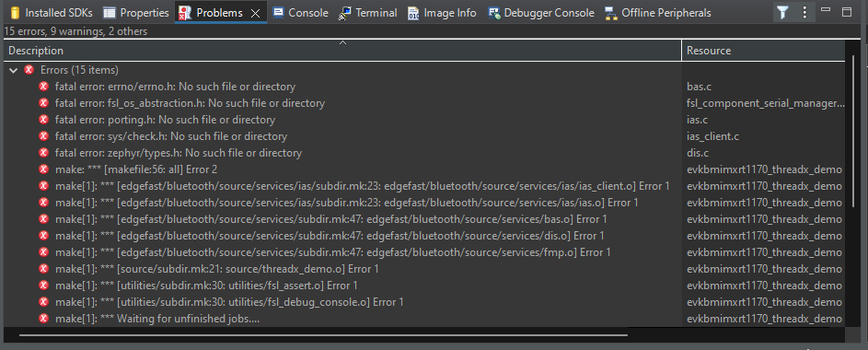Close the Problems tab
Viewport: 868px width, 350px height.
[x=255, y=13]
